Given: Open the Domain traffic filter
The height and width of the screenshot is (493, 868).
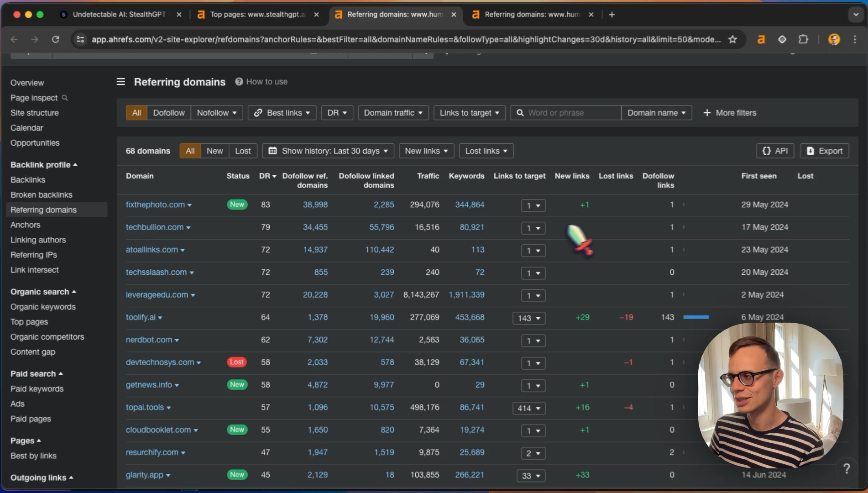Looking at the screenshot, I should click(393, 113).
